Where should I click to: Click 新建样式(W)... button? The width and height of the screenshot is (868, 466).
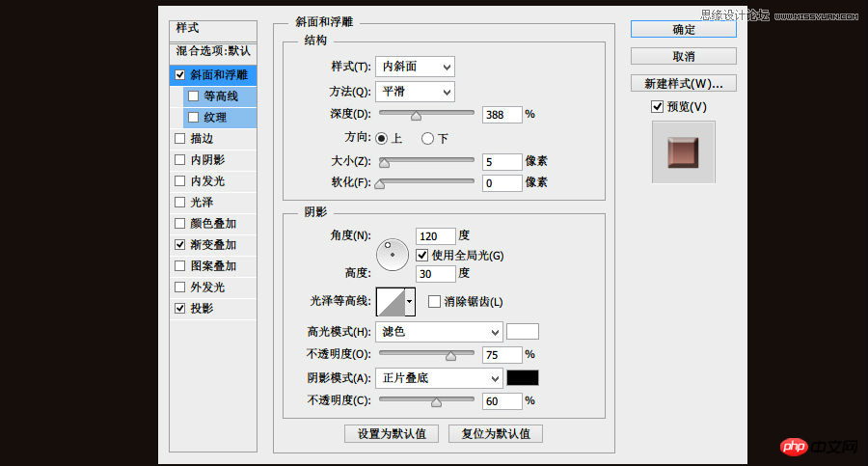[x=684, y=83]
